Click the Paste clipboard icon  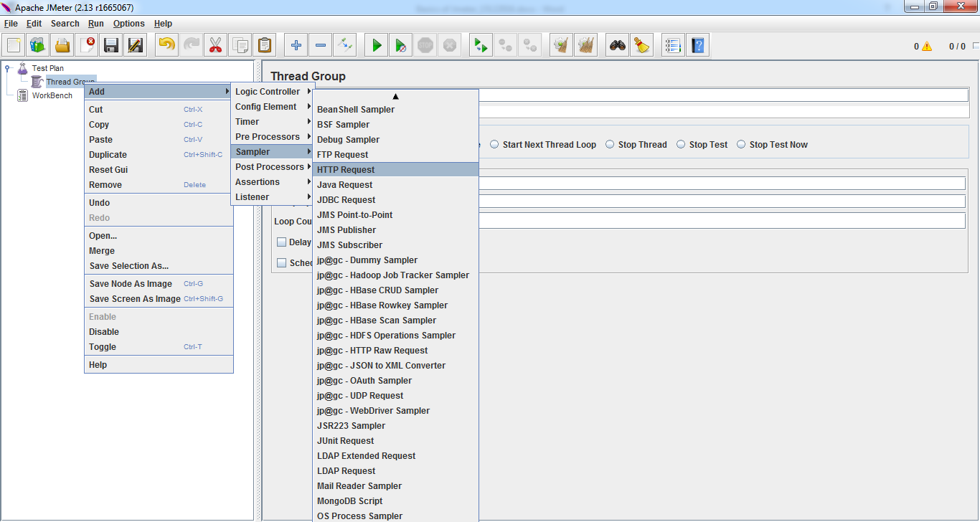[264, 45]
